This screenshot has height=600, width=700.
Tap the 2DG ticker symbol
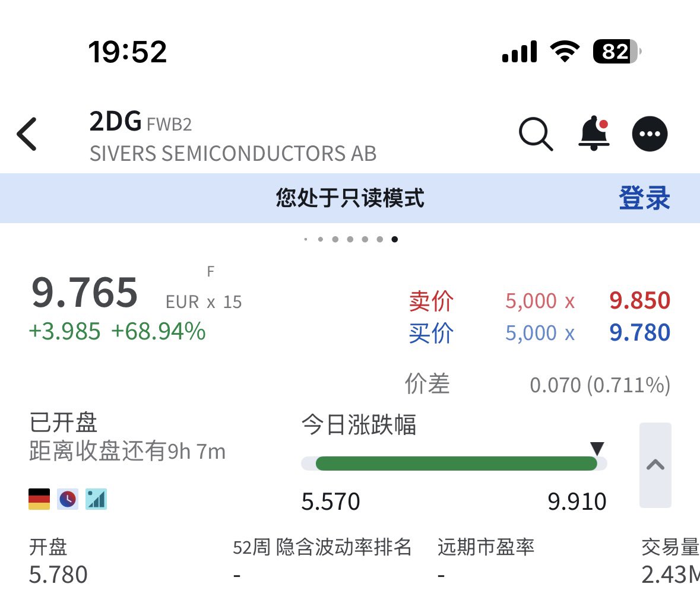115,121
